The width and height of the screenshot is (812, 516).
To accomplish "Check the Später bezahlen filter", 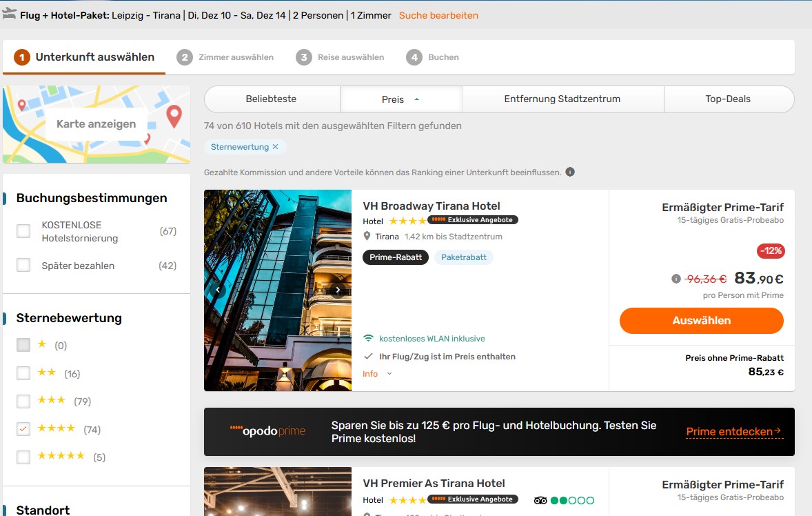I will pos(23,265).
